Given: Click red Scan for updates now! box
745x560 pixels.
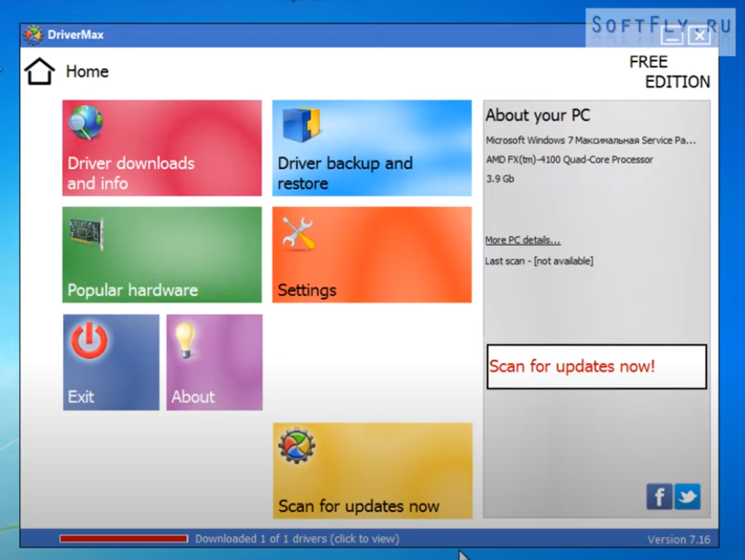Looking at the screenshot, I should click(x=597, y=367).
